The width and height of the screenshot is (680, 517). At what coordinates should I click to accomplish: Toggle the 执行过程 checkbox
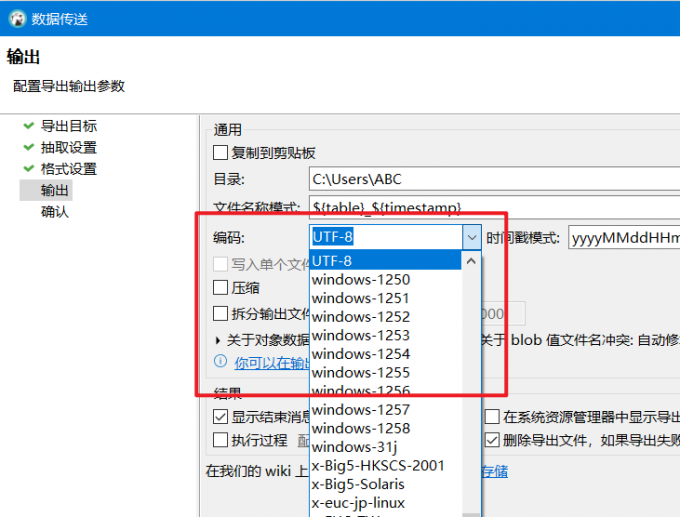[221, 440]
